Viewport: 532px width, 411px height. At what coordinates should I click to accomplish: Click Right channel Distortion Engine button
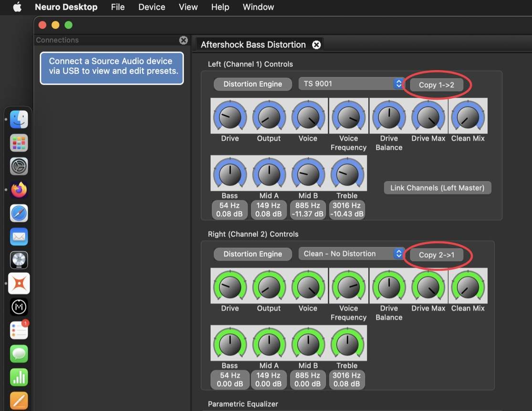(253, 254)
